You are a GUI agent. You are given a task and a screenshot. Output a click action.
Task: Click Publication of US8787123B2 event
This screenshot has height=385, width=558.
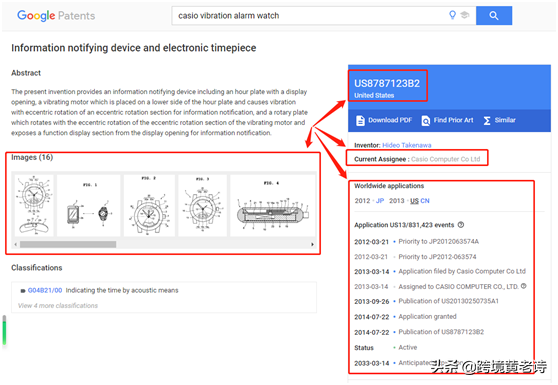(441, 332)
